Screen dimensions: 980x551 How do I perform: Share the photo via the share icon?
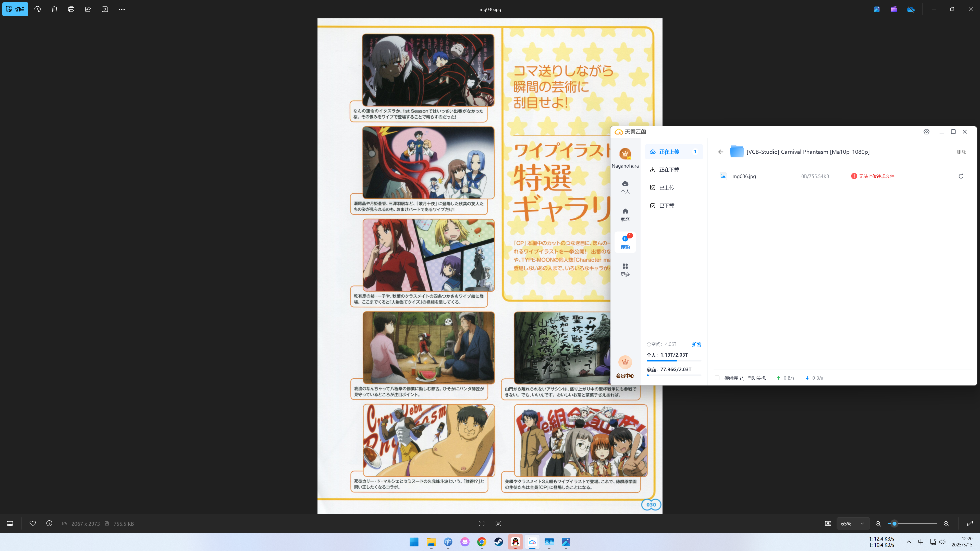(88, 9)
